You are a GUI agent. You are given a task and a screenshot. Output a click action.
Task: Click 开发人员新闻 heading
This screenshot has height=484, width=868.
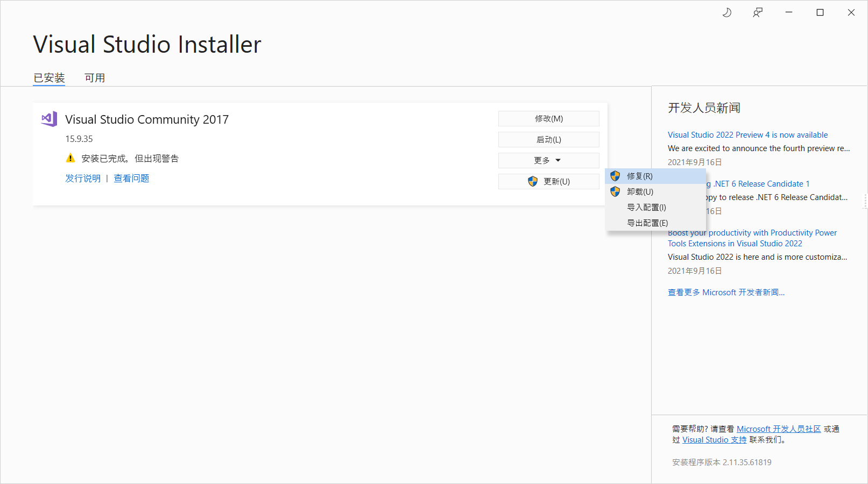click(x=704, y=108)
